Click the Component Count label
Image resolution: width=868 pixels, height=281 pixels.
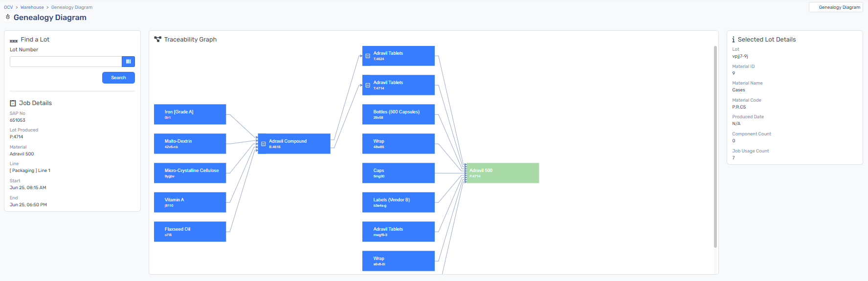pyautogui.click(x=752, y=134)
